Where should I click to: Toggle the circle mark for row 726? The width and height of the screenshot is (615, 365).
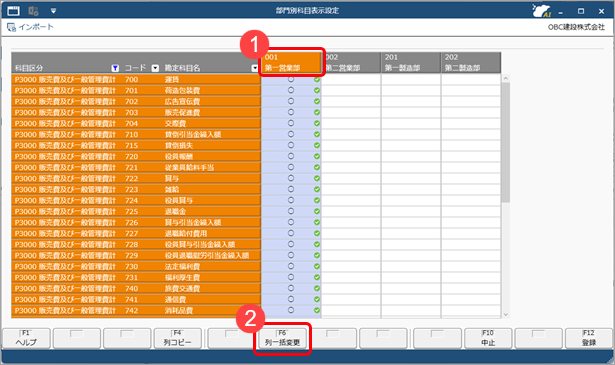291,222
